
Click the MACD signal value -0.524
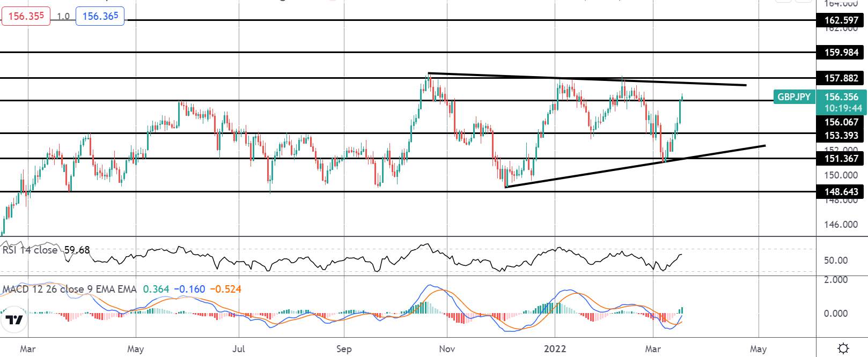(225, 289)
